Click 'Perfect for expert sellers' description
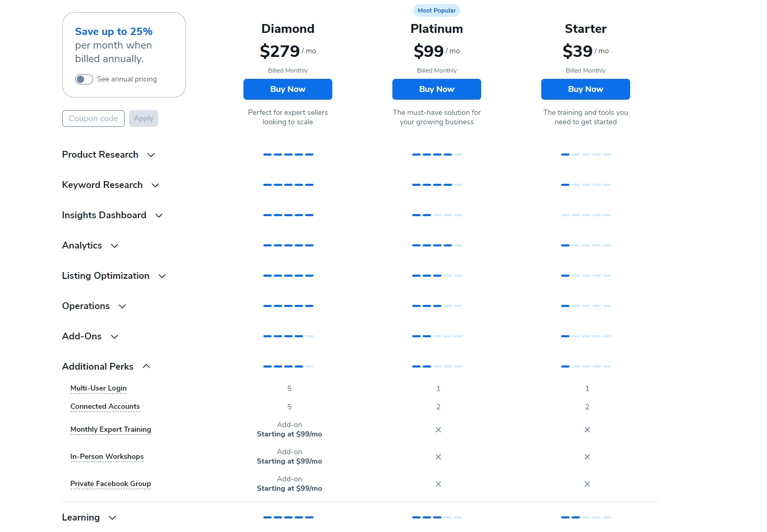 tap(288, 117)
